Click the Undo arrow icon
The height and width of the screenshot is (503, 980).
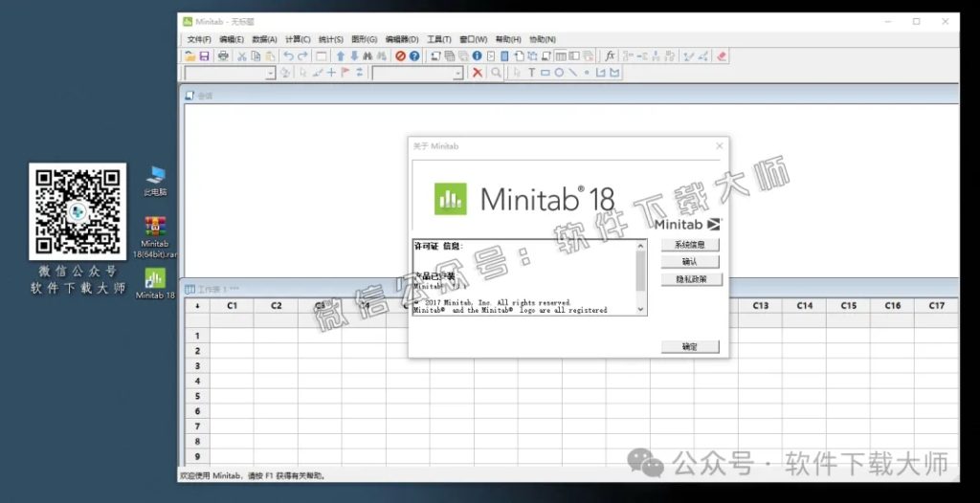click(288, 56)
